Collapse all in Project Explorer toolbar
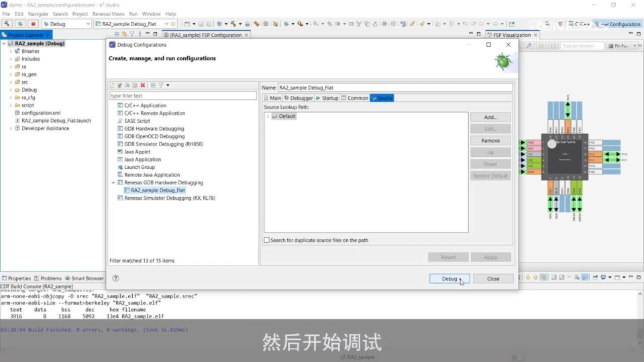Screen dimensions: 644x362 click(x=117, y=34)
